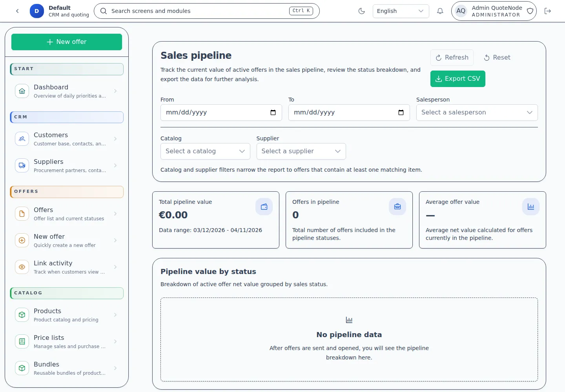Click the wallet icon on Total pipeline value
This screenshot has width=565, height=392.
264,207
